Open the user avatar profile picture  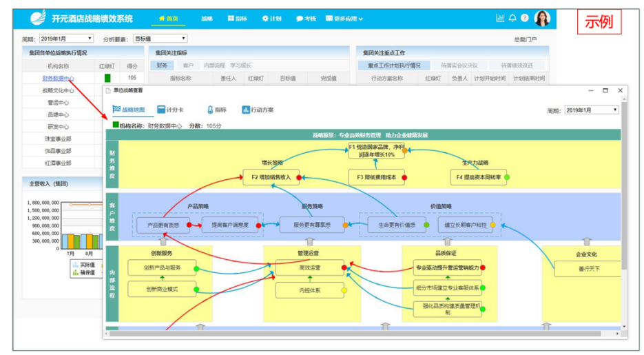pos(542,18)
